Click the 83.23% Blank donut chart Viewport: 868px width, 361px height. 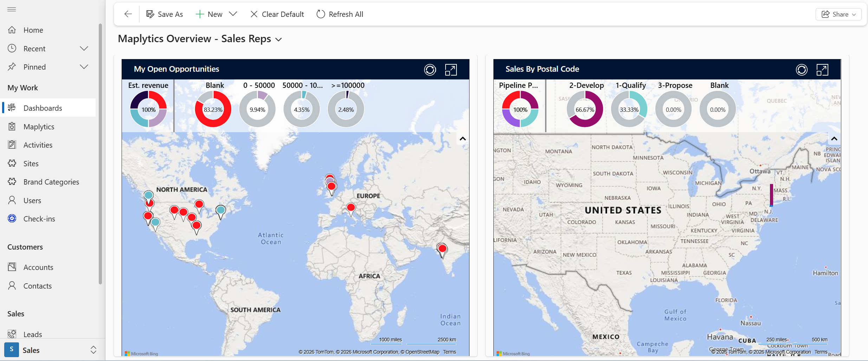click(x=213, y=109)
